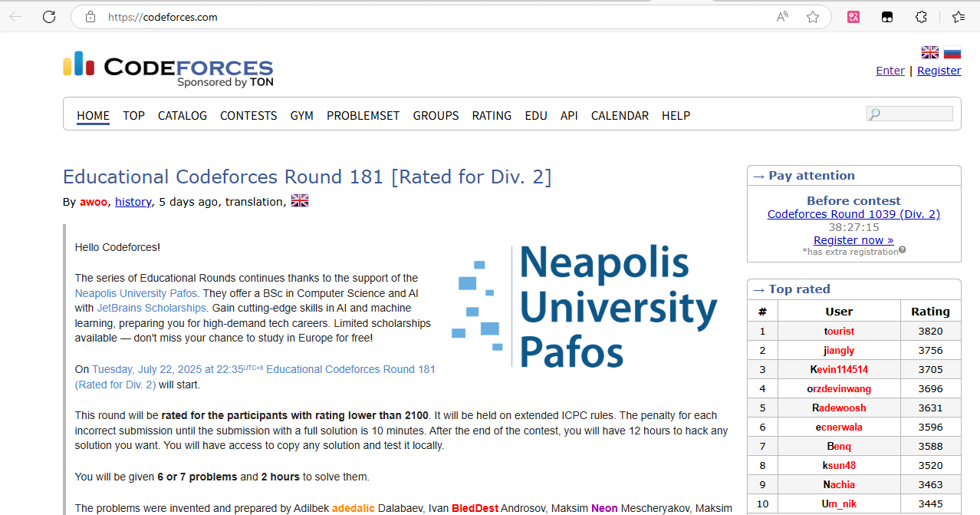
Task: Open ecnerwala's profile in Top rated
Action: [839, 427]
